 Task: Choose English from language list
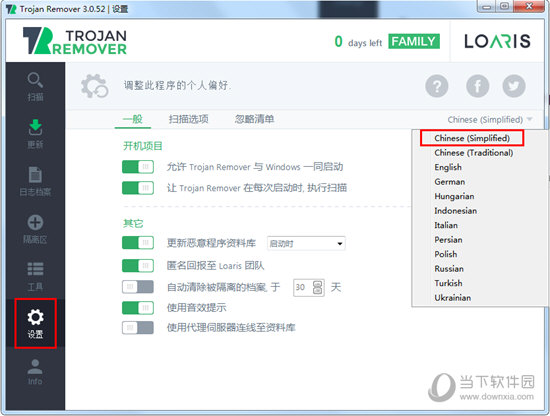[448, 167]
